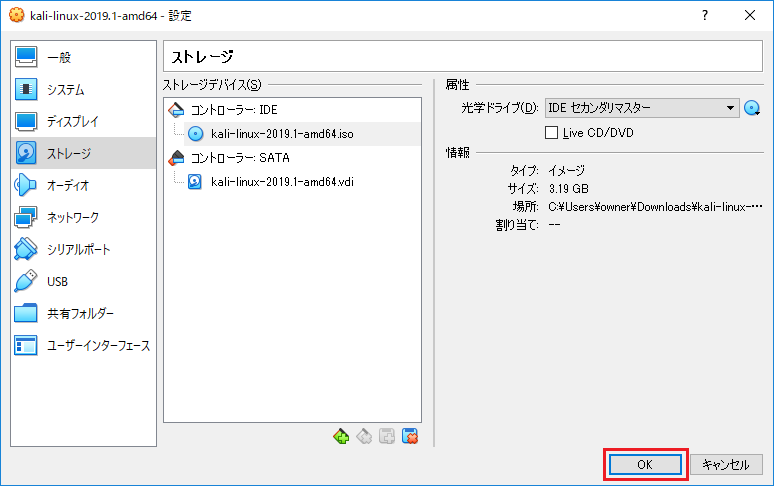Click the シリアルポート connector icon in sidebar

26,249
